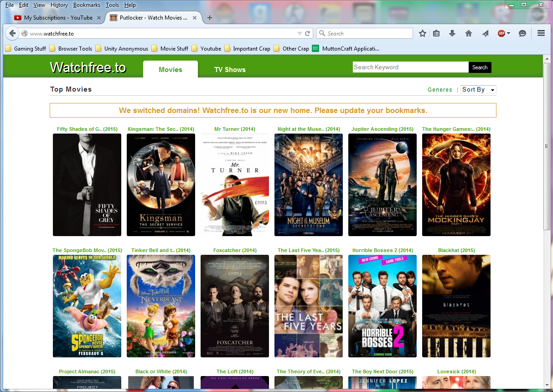
Task: Click the Last Five Years poster
Action: (x=309, y=306)
